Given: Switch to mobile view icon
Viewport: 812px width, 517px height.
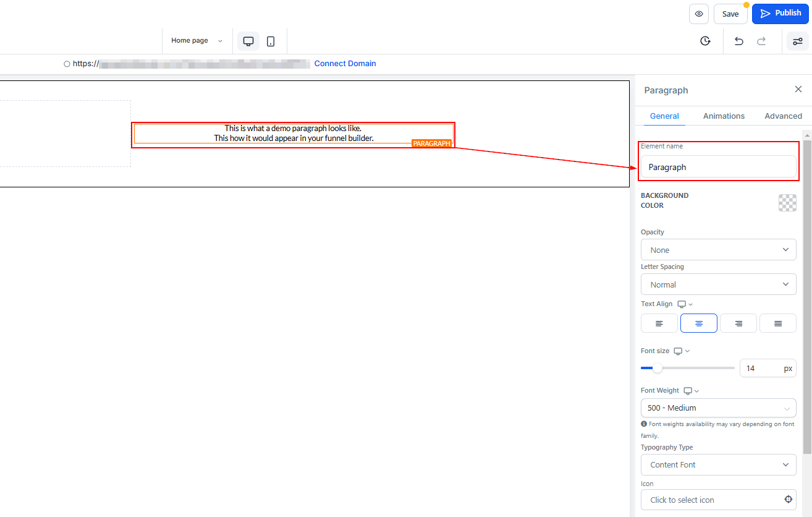Looking at the screenshot, I should tap(271, 41).
